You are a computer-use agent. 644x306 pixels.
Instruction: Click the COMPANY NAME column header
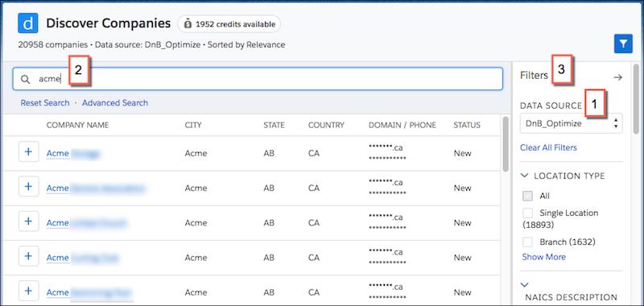[77, 126]
